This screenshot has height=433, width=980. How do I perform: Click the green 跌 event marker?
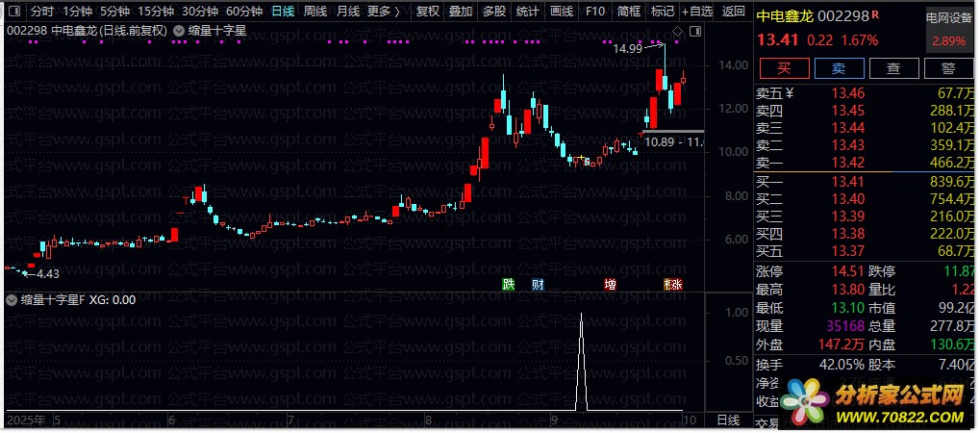tap(509, 285)
